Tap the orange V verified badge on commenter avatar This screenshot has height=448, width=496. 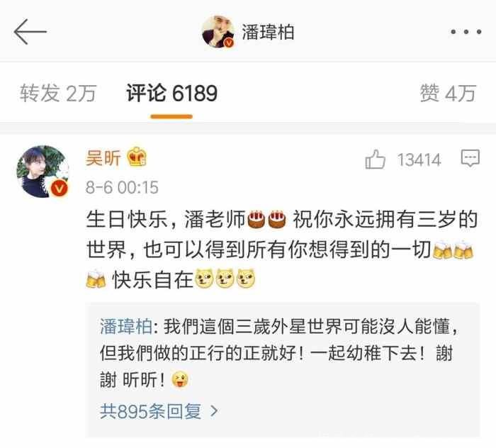59,189
